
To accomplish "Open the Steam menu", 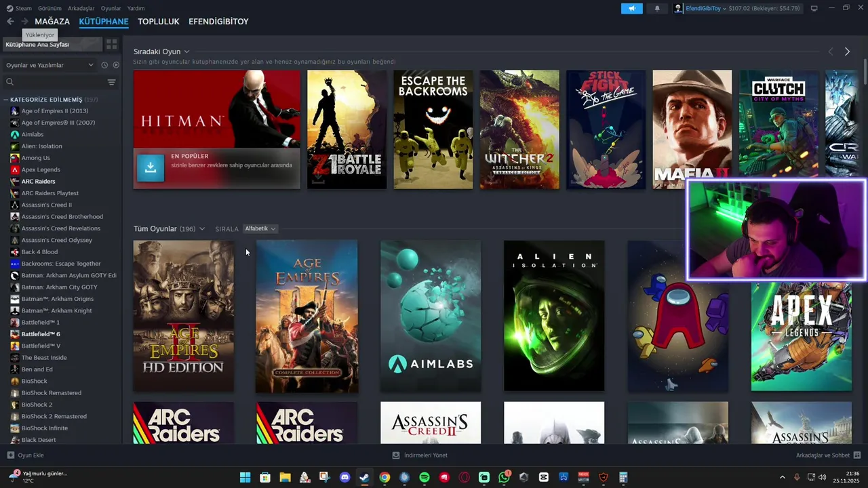I will point(19,8).
